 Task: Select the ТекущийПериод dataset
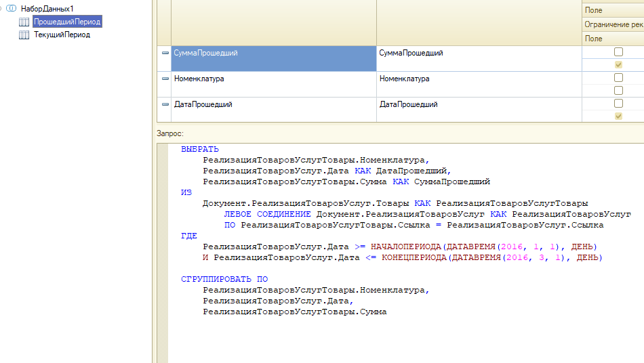pyautogui.click(x=62, y=35)
